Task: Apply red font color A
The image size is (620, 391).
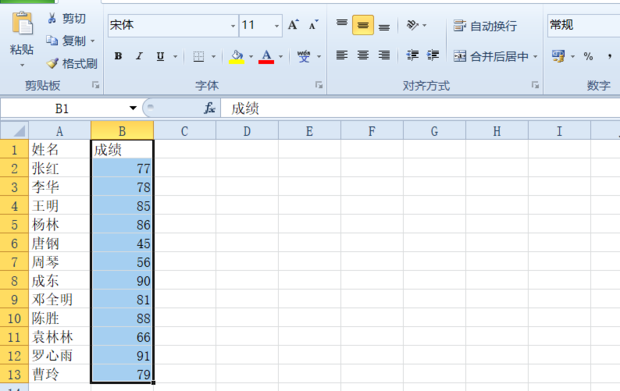Action: [x=266, y=57]
